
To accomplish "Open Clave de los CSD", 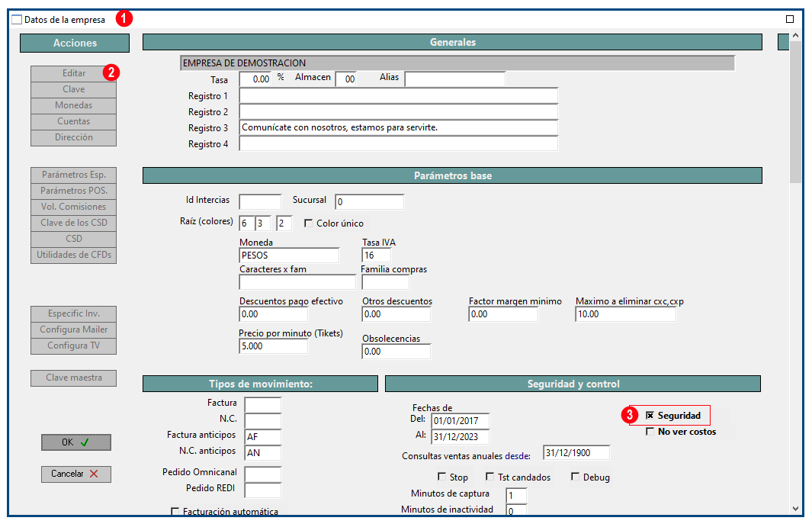I will coord(73,223).
